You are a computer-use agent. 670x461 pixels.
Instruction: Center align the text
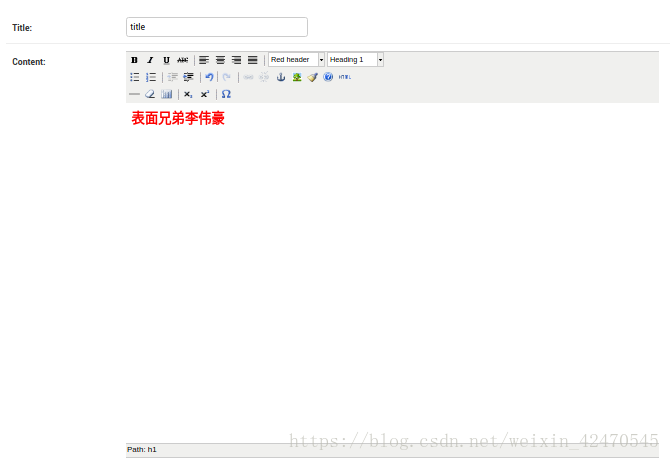220,60
